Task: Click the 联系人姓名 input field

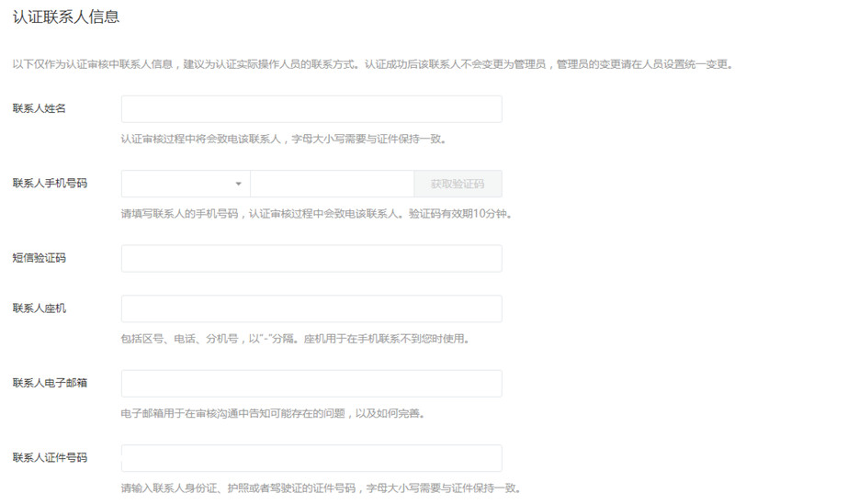Action: 311,109
